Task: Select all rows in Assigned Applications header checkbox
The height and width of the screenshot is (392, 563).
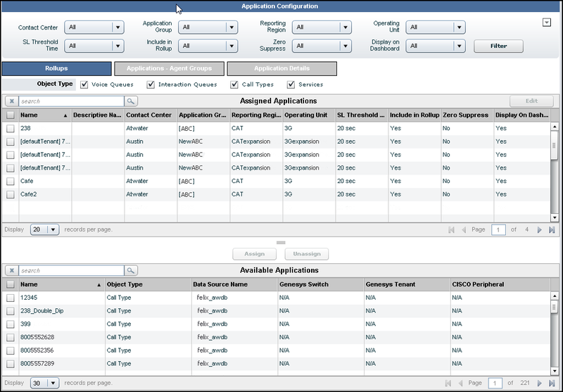Action: [x=11, y=115]
